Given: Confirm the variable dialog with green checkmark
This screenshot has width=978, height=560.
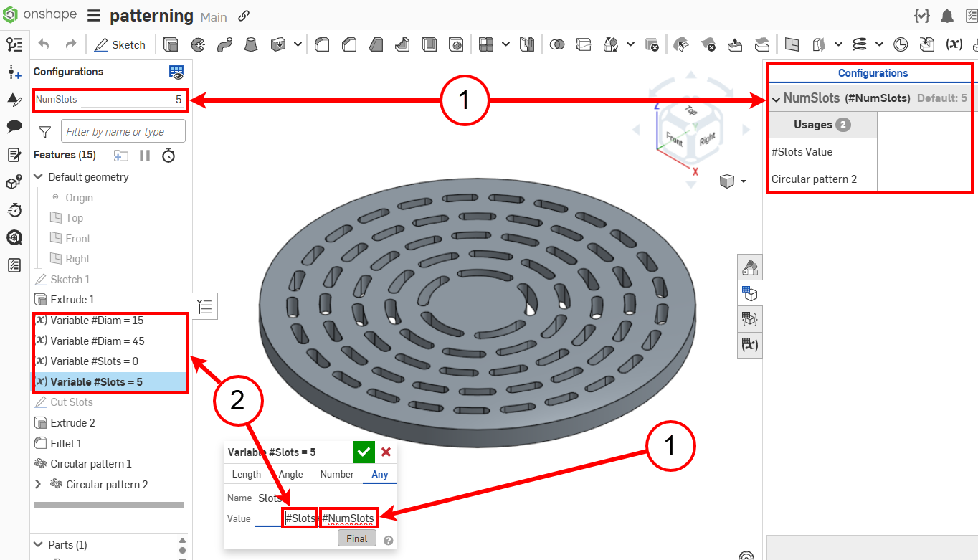Looking at the screenshot, I should [x=364, y=452].
